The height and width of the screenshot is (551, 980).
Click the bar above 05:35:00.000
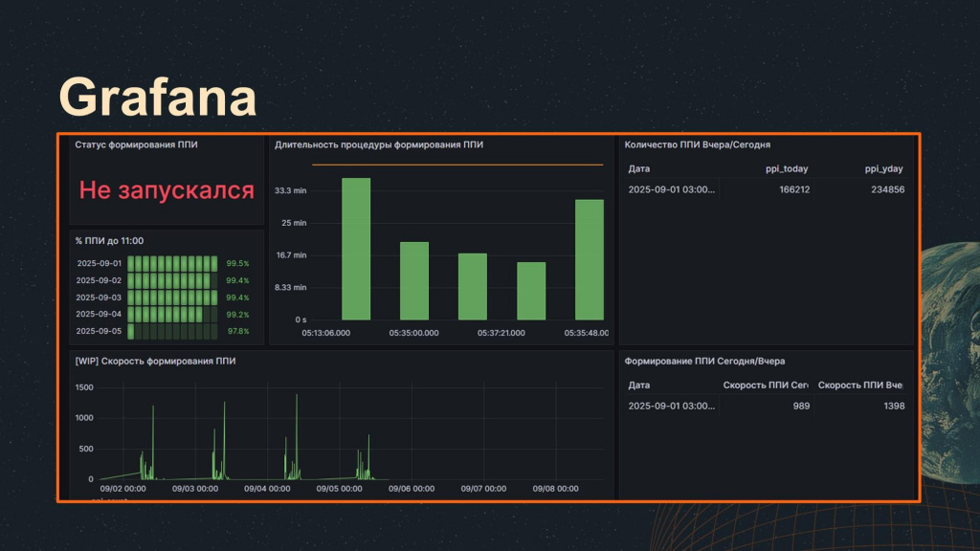tap(414, 281)
